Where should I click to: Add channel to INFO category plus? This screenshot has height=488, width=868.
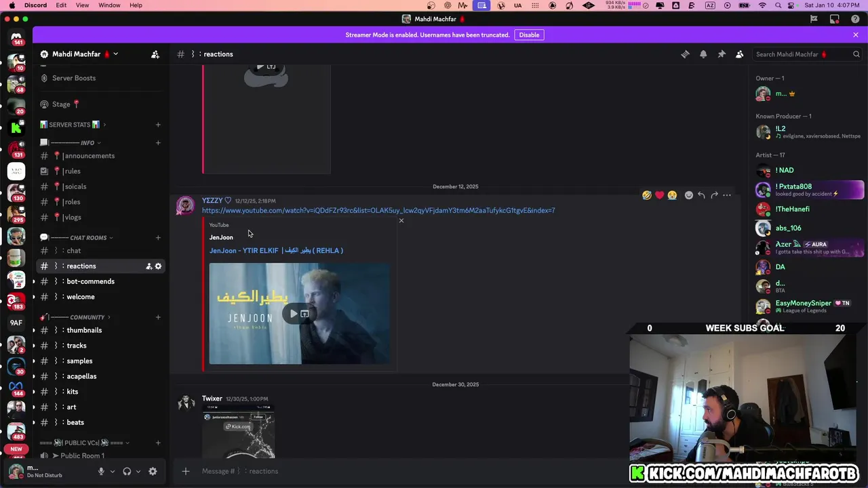[158, 143]
